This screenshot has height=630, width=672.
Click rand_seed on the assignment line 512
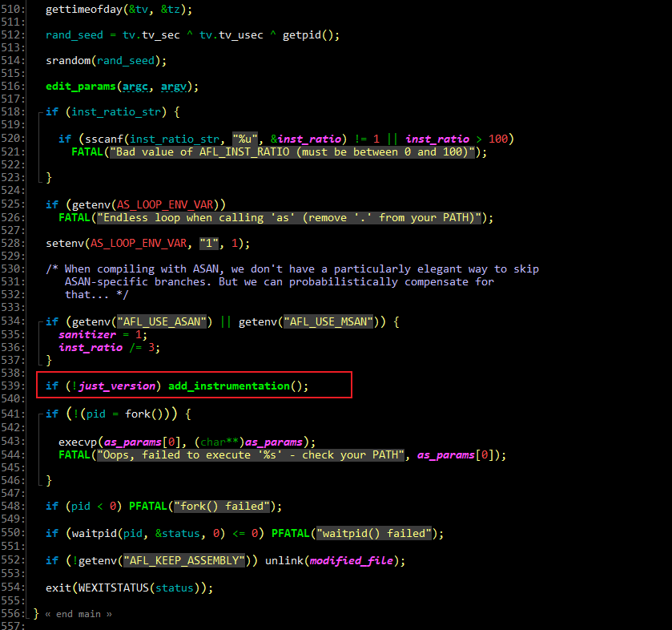[74, 34]
